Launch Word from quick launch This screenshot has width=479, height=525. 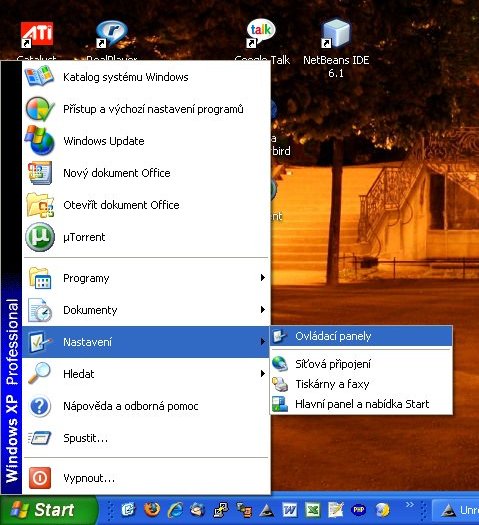point(290,510)
